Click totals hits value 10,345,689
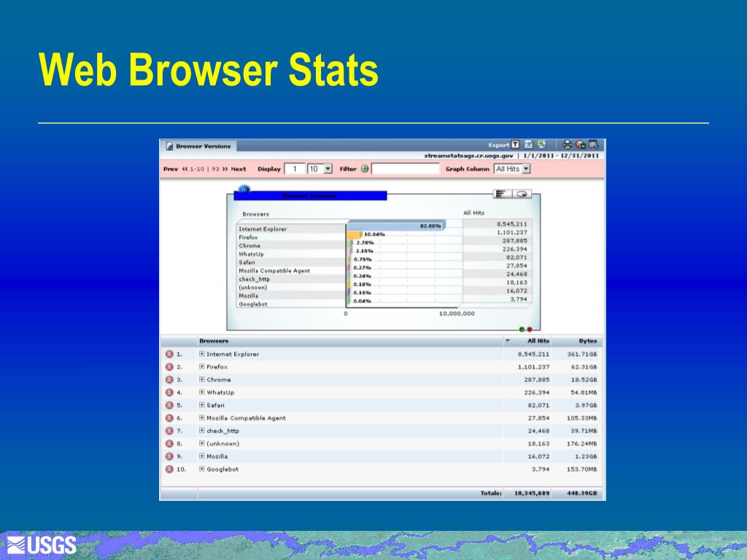747x560 pixels. (532, 494)
